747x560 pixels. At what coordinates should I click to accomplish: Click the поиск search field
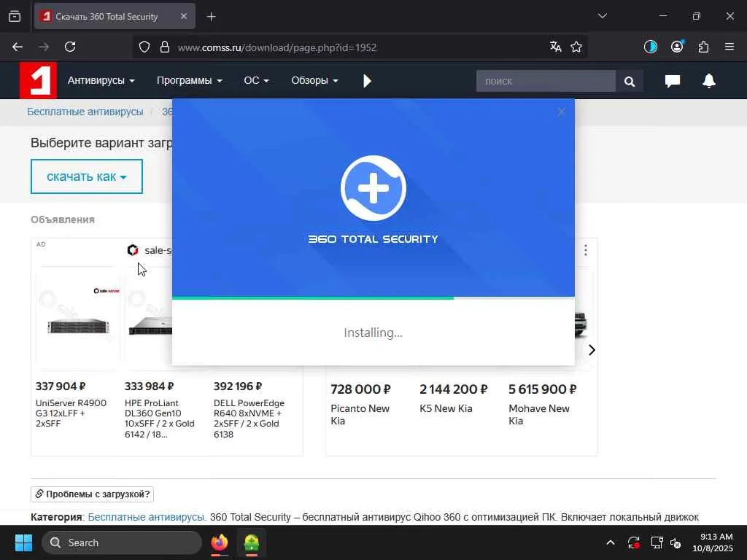click(546, 81)
